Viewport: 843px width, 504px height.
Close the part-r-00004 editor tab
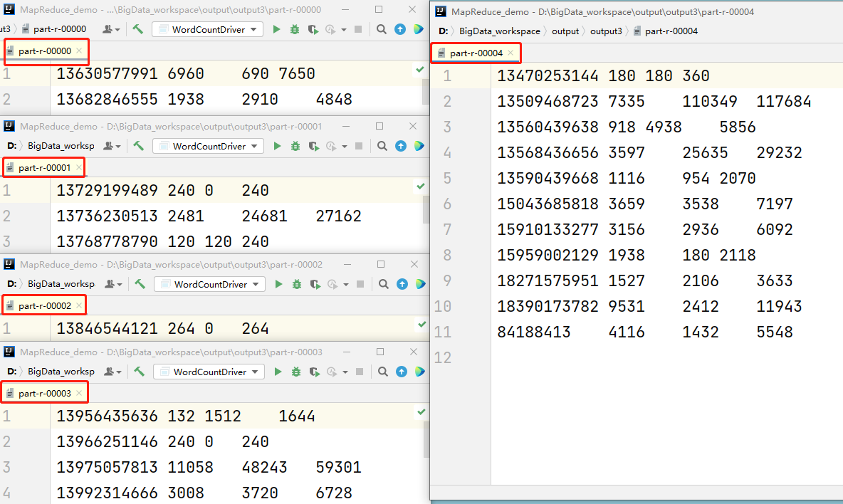(510, 53)
